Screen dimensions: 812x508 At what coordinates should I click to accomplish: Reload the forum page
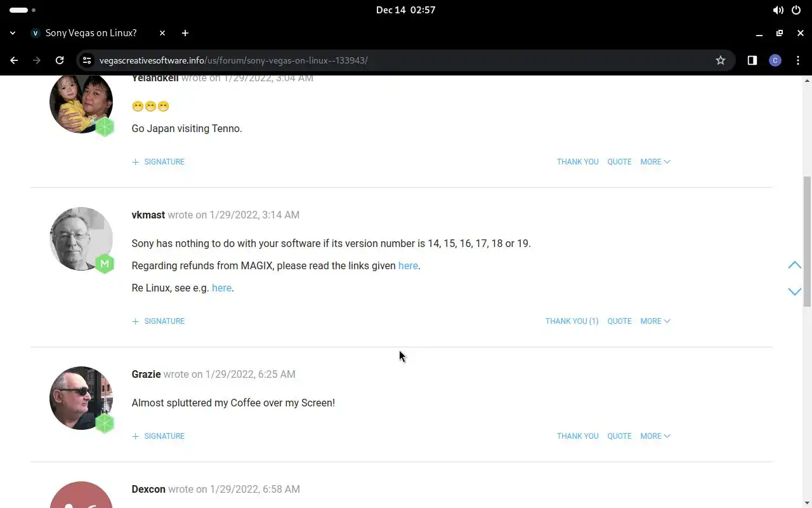tap(60, 60)
